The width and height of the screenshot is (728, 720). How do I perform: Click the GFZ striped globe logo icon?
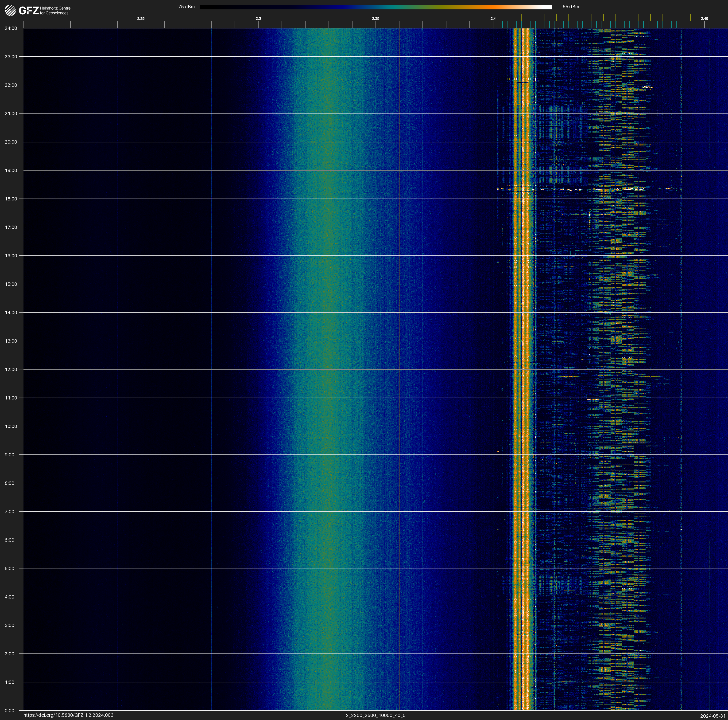(10, 11)
